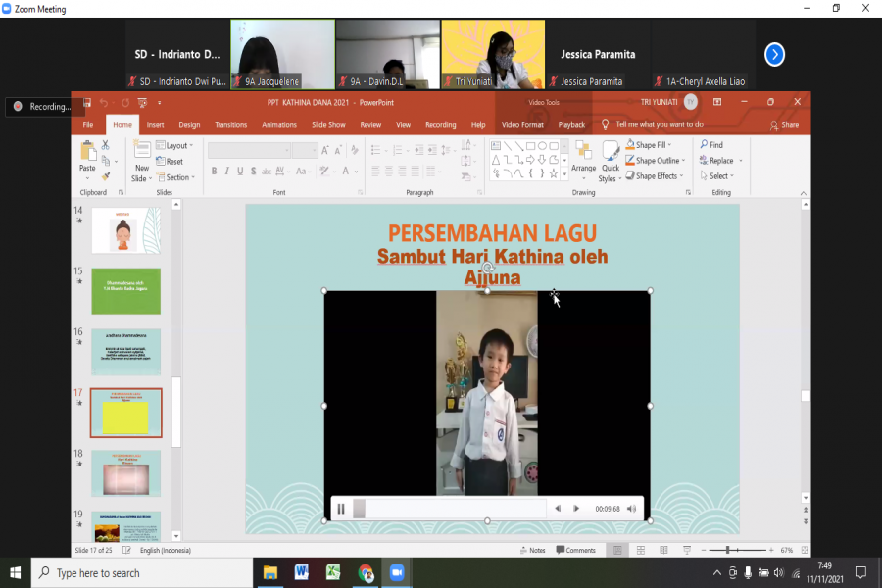Save the presentation with the save icon

tap(87, 102)
